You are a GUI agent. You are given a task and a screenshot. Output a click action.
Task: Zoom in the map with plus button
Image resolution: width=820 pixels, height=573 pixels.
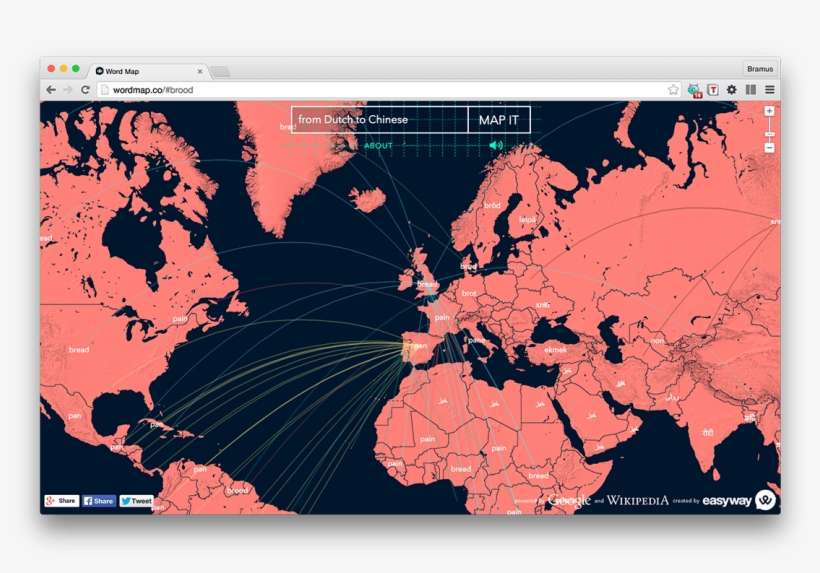769,112
